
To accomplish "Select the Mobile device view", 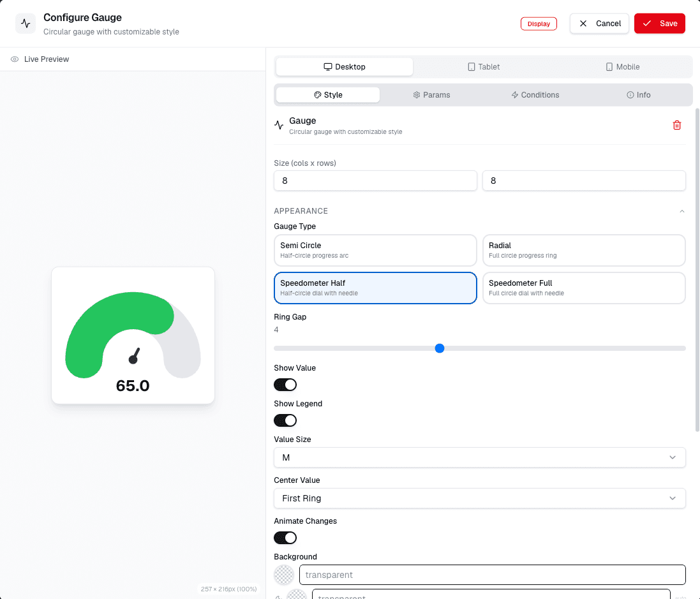I will [x=622, y=66].
